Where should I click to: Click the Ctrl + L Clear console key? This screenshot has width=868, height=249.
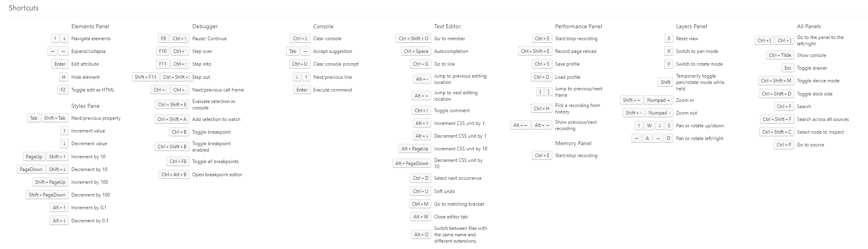point(300,39)
